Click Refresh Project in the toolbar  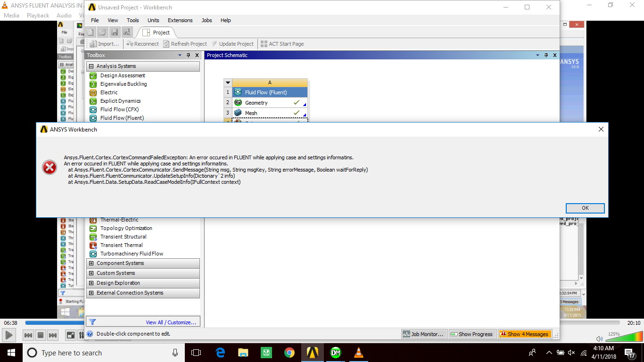point(185,44)
